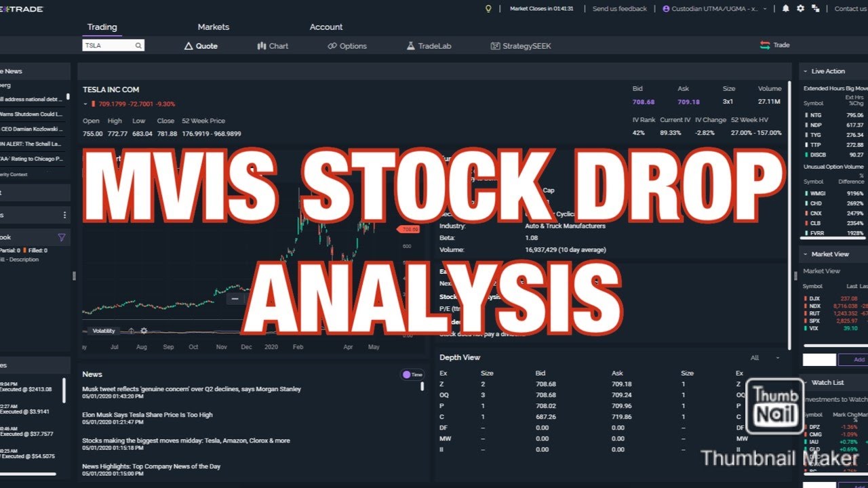Viewport: 868px width, 488px height.
Task: Click the chart minus zoom-out button
Action: [x=235, y=298]
